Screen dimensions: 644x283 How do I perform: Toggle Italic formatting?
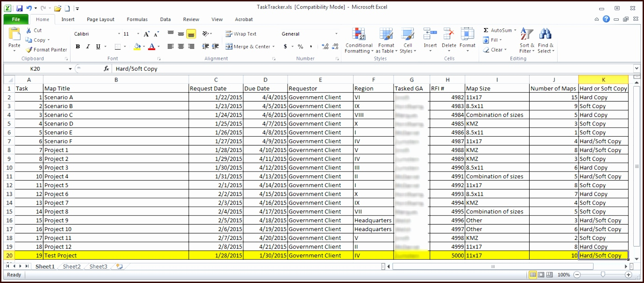tap(88, 47)
